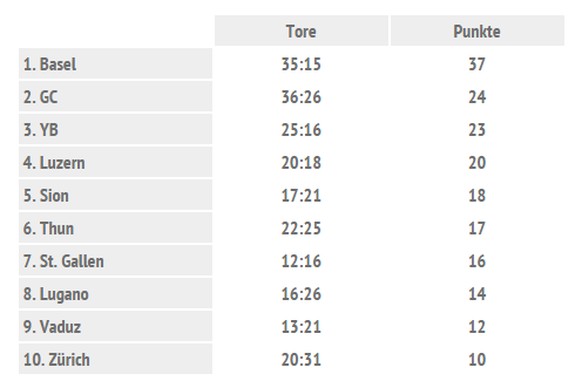Click the Tore column header
582x381 pixels.
coord(301,31)
